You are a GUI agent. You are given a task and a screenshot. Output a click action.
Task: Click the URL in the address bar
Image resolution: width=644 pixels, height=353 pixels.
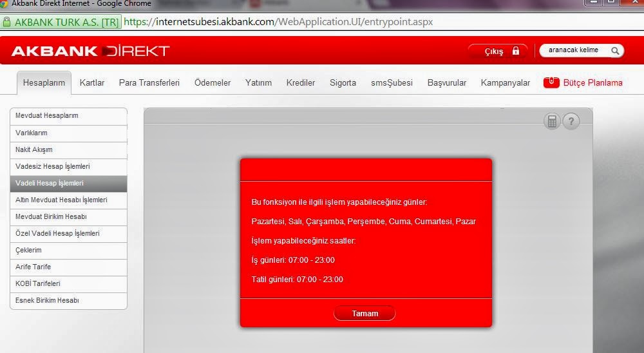click(278, 22)
